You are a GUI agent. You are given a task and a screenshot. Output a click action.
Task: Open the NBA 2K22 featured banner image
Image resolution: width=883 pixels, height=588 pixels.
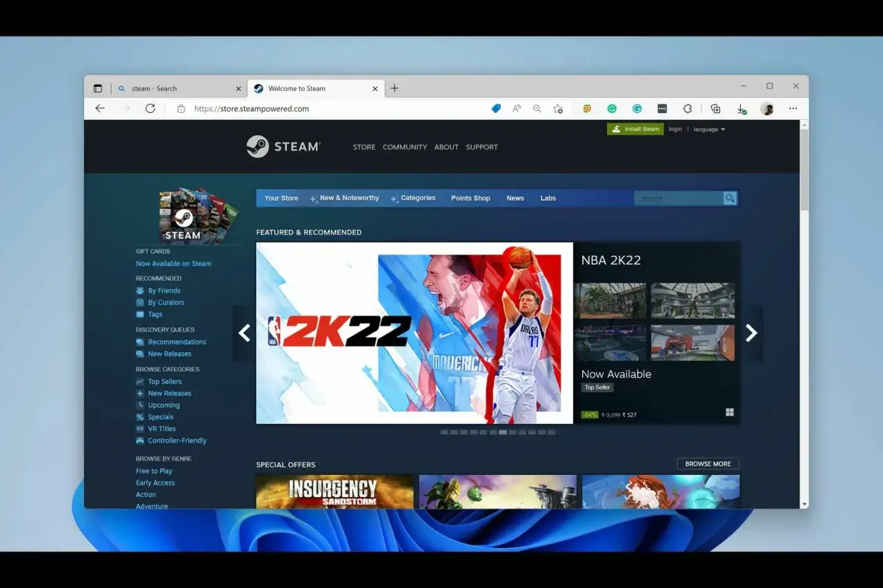pyautogui.click(x=415, y=333)
